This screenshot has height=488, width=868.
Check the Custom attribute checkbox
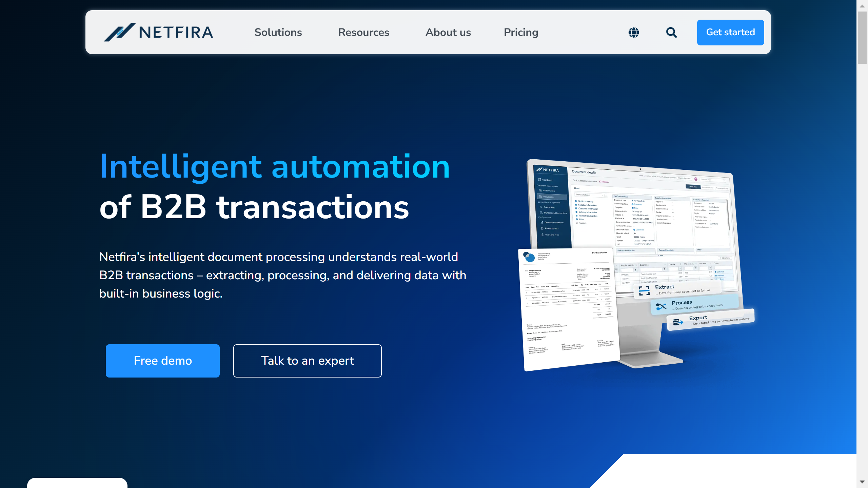(577, 223)
